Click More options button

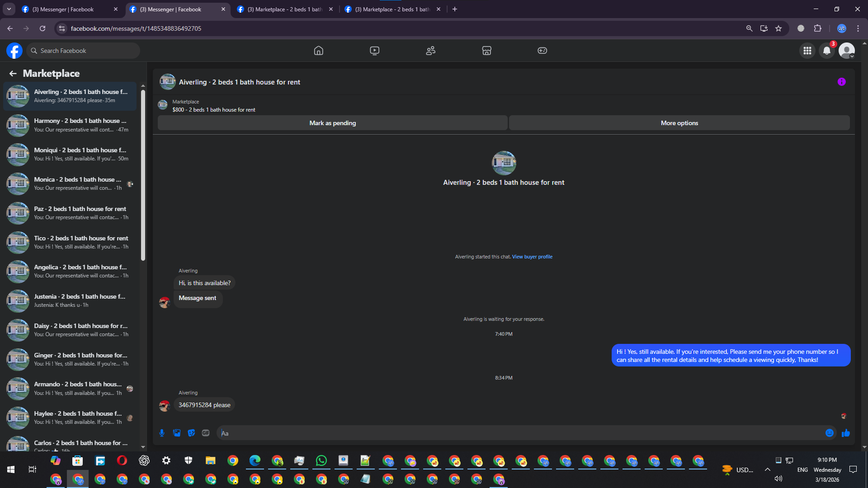coord(679,123)
